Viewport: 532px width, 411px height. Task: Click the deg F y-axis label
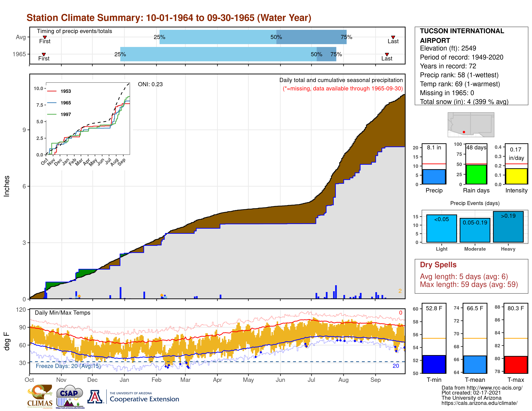(7, 341)
